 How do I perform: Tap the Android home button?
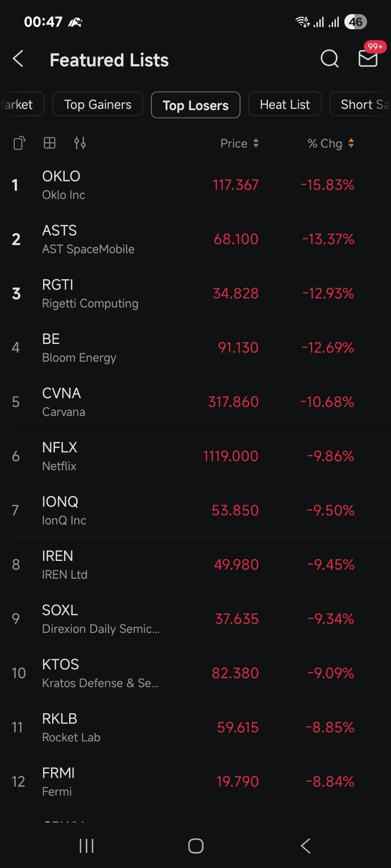click(195, 846)
